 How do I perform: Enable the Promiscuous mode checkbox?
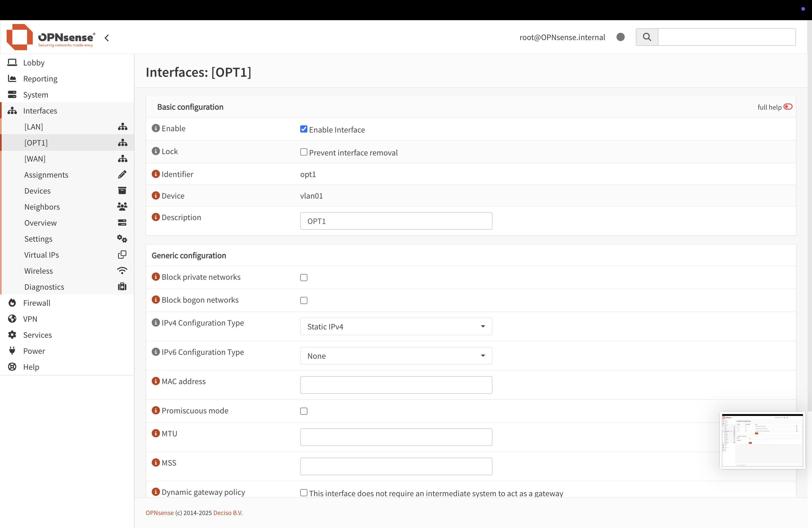[304, 411]
